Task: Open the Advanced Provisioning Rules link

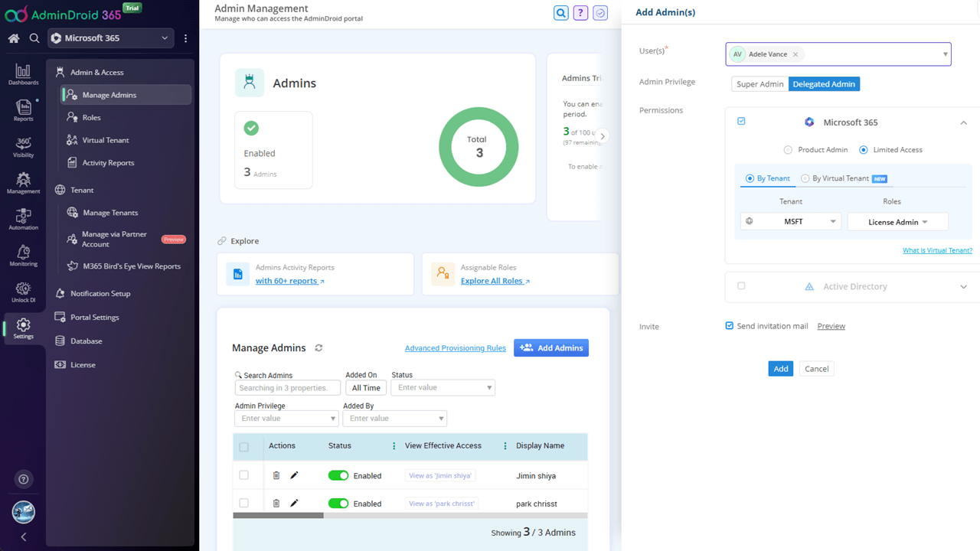Action: click(456, 348)
